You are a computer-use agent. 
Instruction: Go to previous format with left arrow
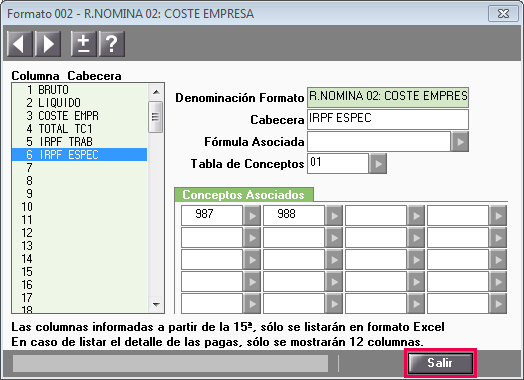click(19, 44)
